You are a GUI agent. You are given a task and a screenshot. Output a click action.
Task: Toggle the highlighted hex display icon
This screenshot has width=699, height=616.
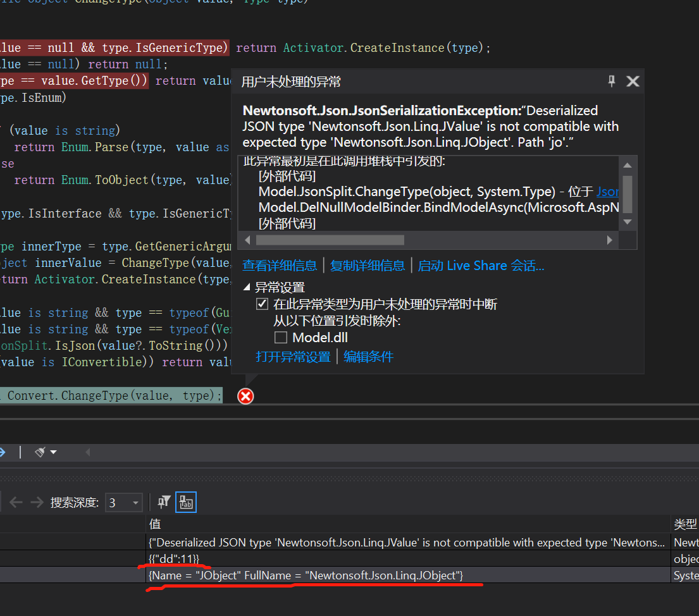[186, 502]
